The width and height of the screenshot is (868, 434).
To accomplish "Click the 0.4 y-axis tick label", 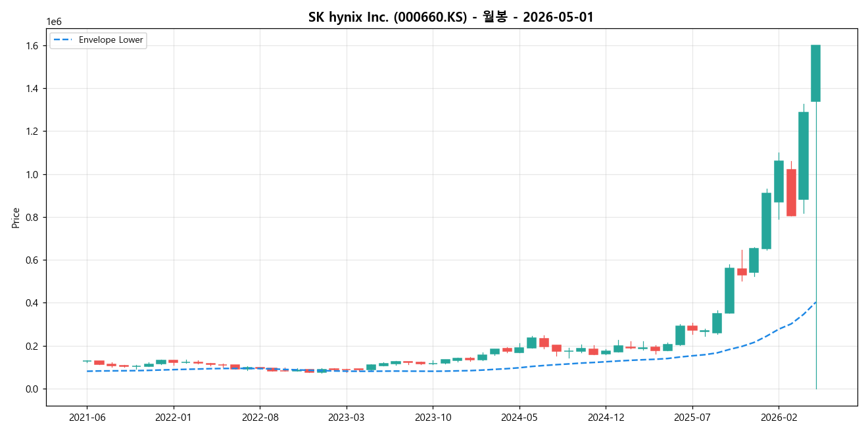I will 32,303.
